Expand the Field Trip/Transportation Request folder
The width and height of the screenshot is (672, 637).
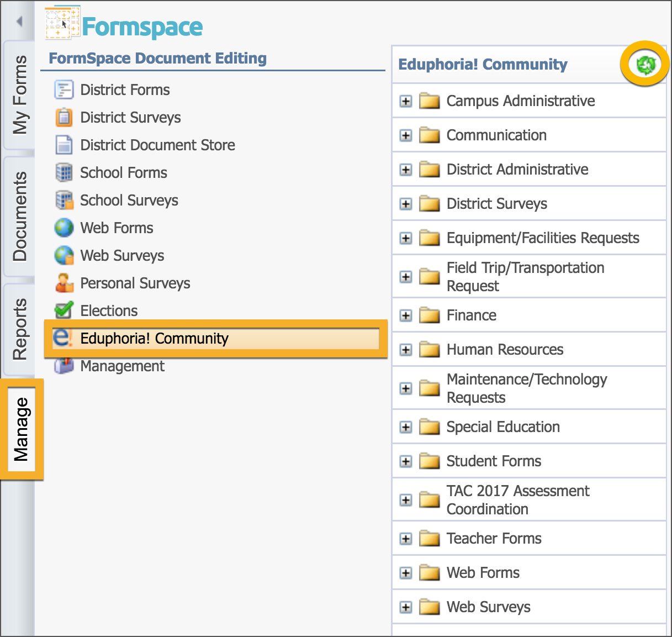(x=406, y=277)
